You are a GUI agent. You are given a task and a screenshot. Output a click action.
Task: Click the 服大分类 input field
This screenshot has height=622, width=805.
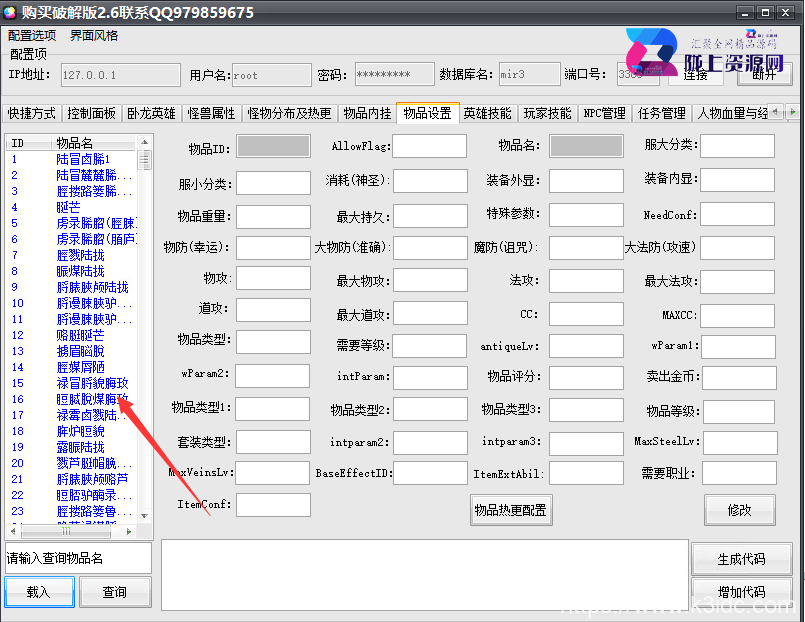click(x=737, y=146)
